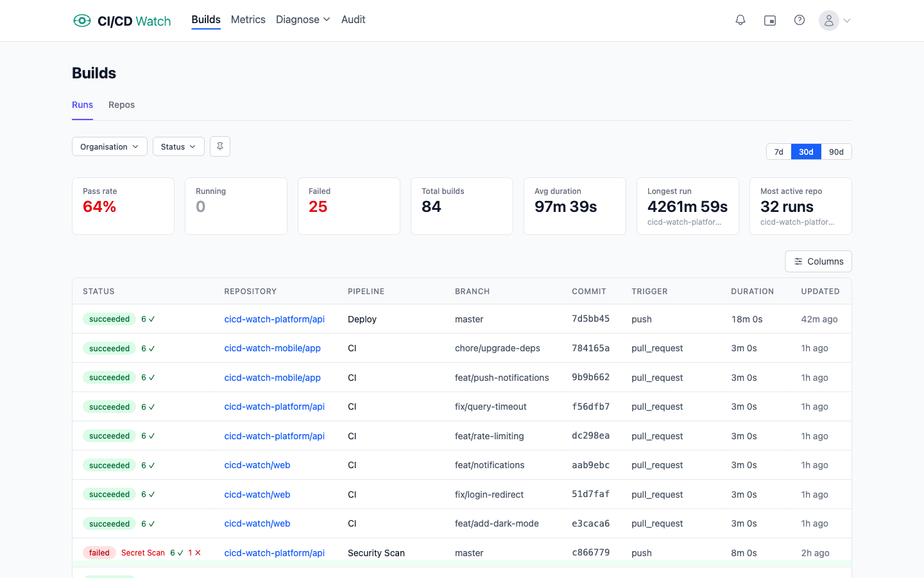Open cicd-watch-platform/api link for fix/query-timeout
This screenshot has height=578, width=924.
(x=275, y=407)
